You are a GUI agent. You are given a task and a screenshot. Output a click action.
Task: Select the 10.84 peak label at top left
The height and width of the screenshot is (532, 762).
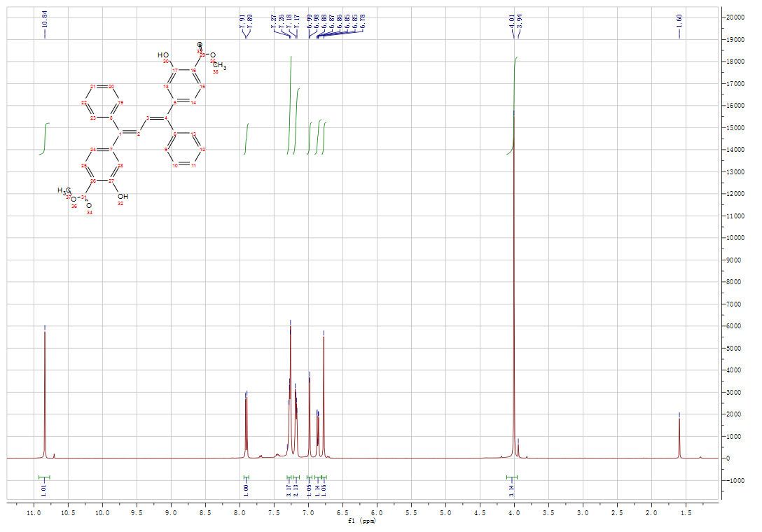45,20
